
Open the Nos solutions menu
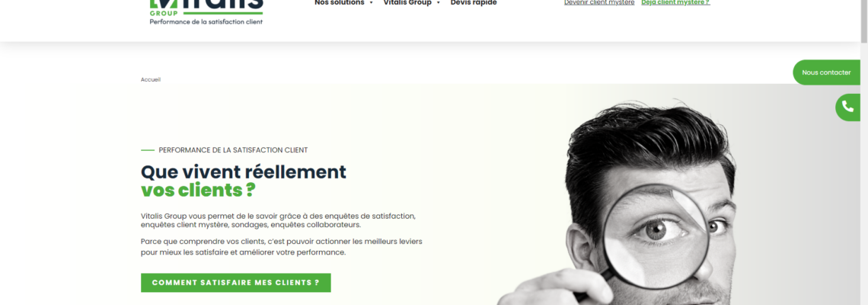coord(340,3)
